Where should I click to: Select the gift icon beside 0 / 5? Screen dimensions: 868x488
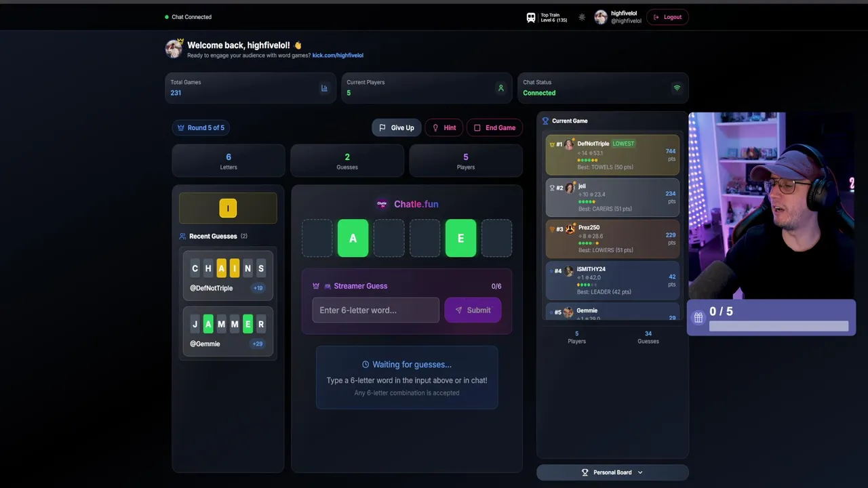coord(698,317)
